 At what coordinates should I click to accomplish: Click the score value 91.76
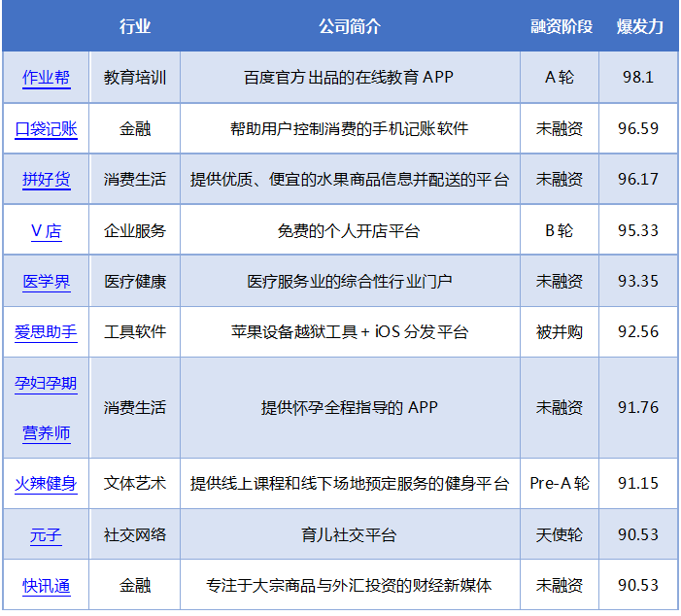638,407
